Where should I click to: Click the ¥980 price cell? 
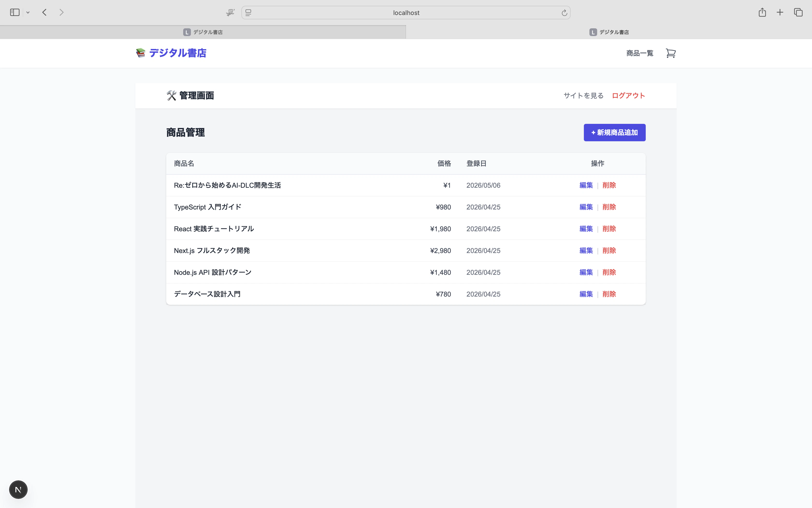(443, 207)
